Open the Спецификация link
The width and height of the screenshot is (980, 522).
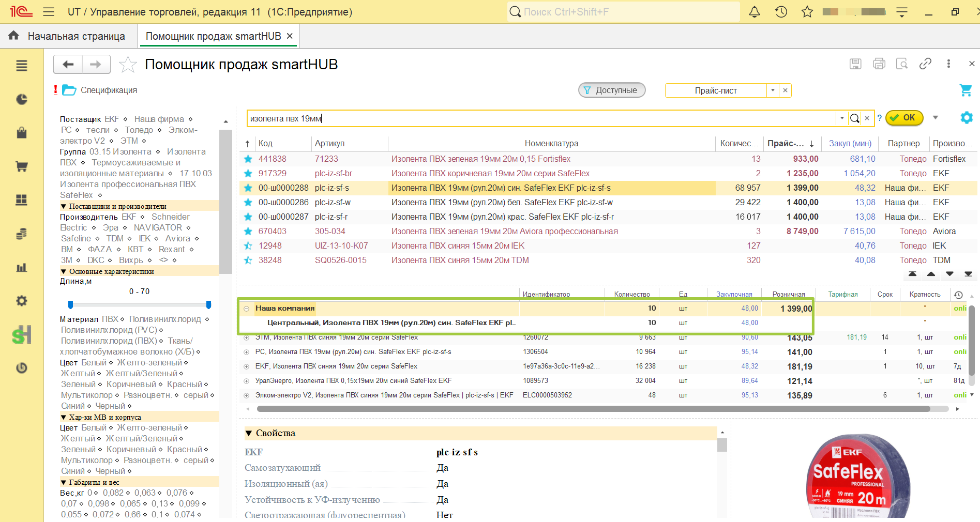(x=109, y=90)
